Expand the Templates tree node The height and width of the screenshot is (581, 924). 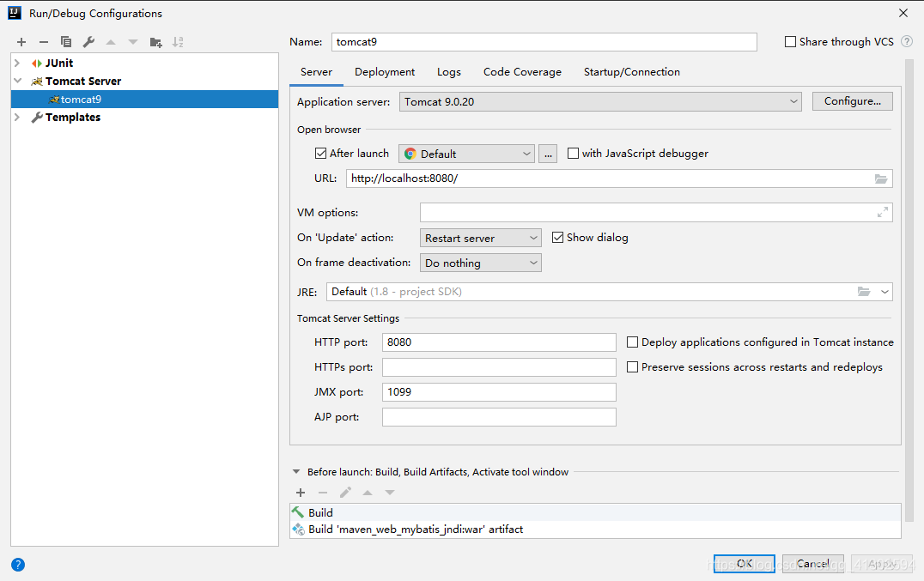pyautogui.click(x=17, y=117)
